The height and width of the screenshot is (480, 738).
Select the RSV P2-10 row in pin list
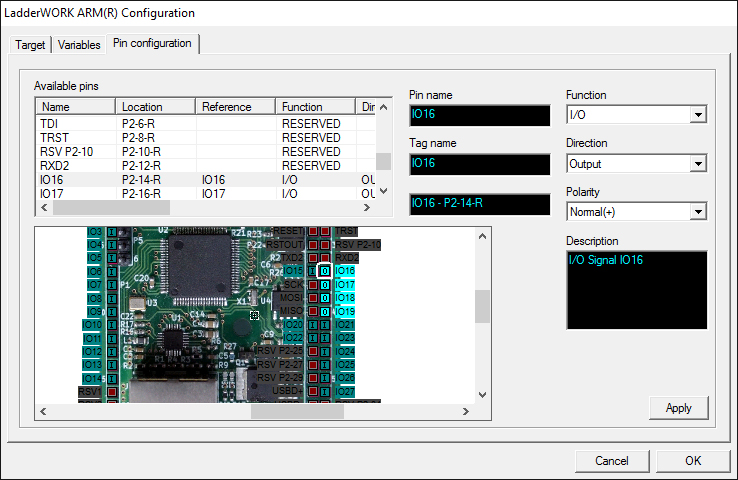coord(206,152)
